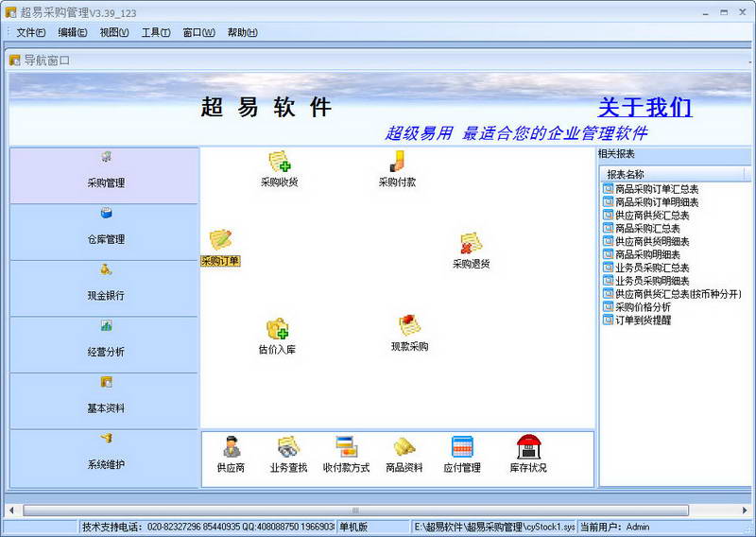This screenshot has width=756, height=537.
Task: Open report 商品采购订单汇总表
Action: coord(650,189)
